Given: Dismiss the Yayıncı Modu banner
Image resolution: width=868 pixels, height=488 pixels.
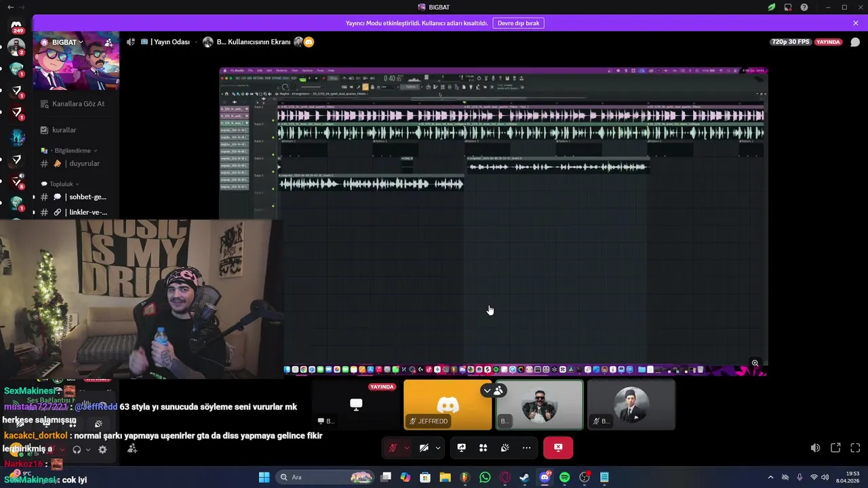Looking at the screenshot, I should pos(856,23).
